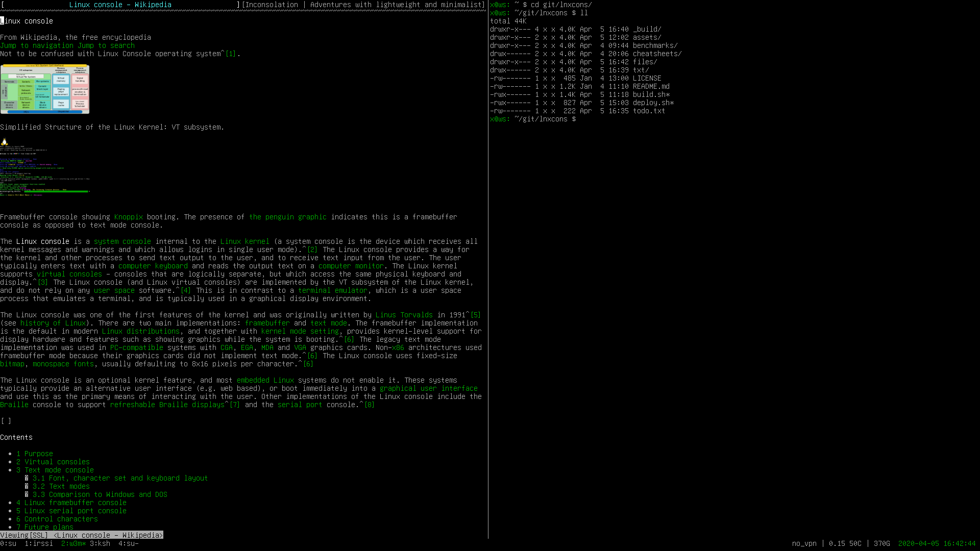980x551 pixels.
Task: Select tmux window 1:irssi in status bar
Action: (39, 543)
